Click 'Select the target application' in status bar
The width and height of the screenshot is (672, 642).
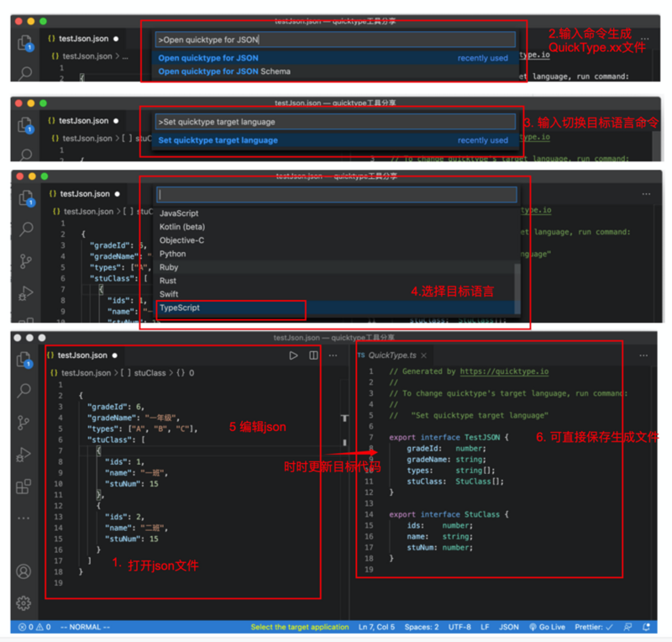300,627
